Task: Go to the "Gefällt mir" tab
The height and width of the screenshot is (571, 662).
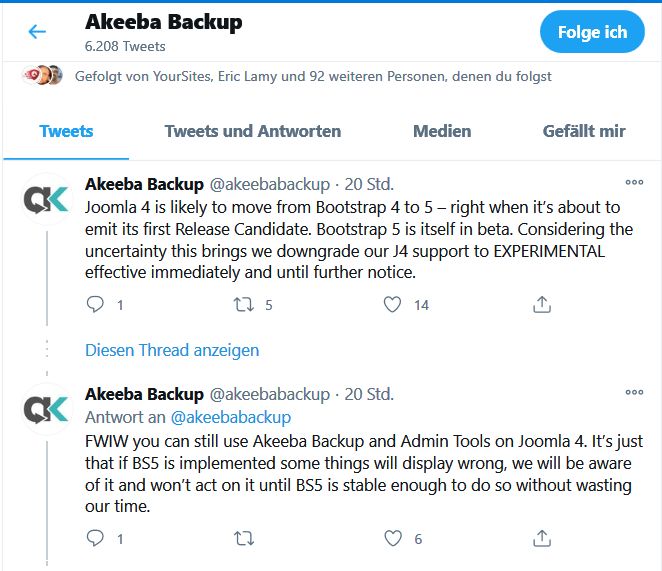Action: pyautogui.click(x=584, y=131)
